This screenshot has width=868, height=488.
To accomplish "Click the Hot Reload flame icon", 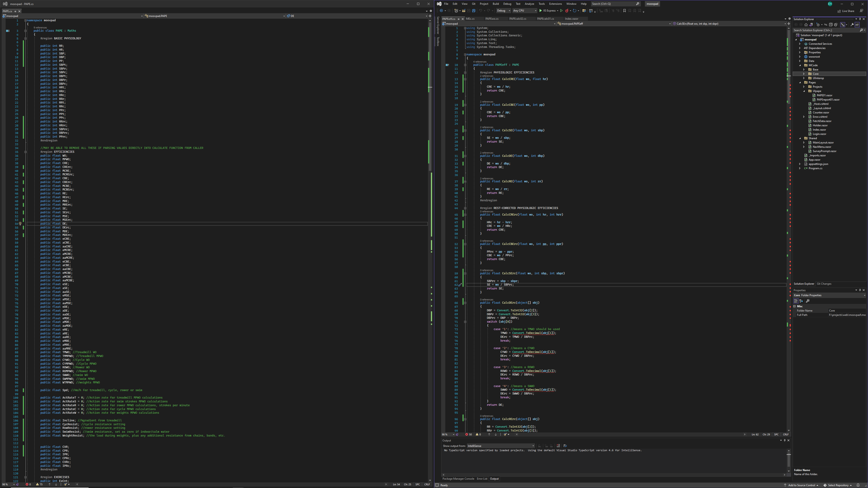I will (567, 11).
